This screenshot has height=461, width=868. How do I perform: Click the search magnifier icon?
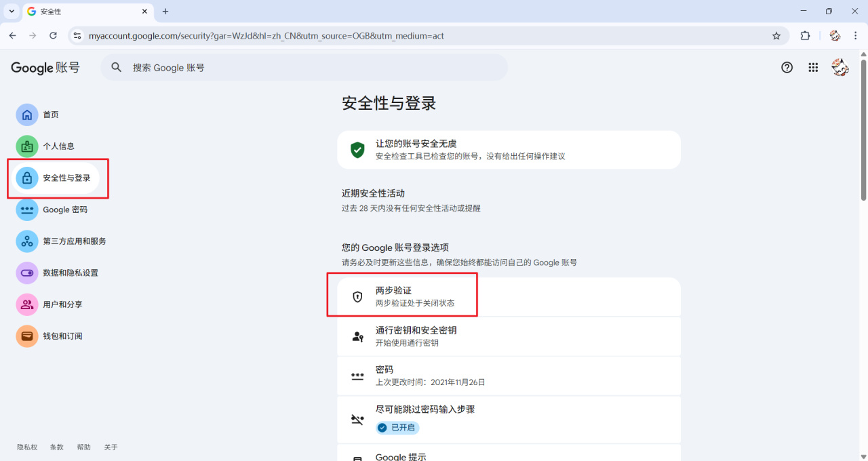(x=117, y=67)
